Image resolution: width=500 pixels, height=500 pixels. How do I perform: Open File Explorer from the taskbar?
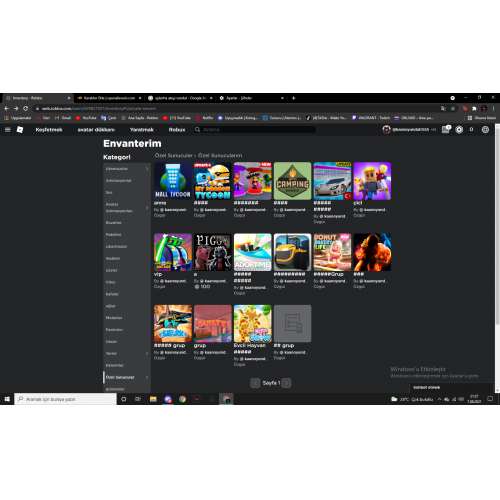tap(153, 399)
